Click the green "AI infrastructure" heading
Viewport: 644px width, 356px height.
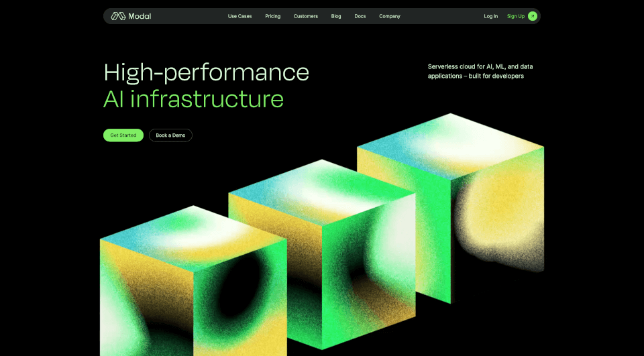193,99
